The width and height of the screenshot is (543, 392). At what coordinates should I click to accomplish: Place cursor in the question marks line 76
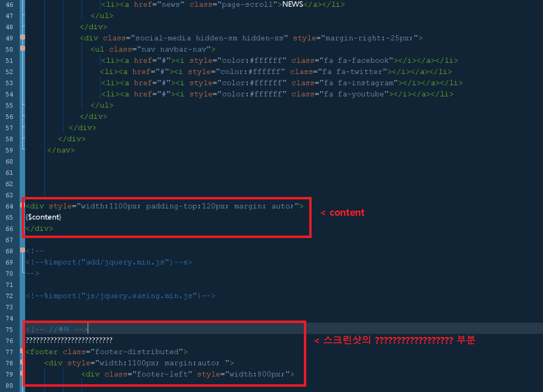click(x=69, y=340)
